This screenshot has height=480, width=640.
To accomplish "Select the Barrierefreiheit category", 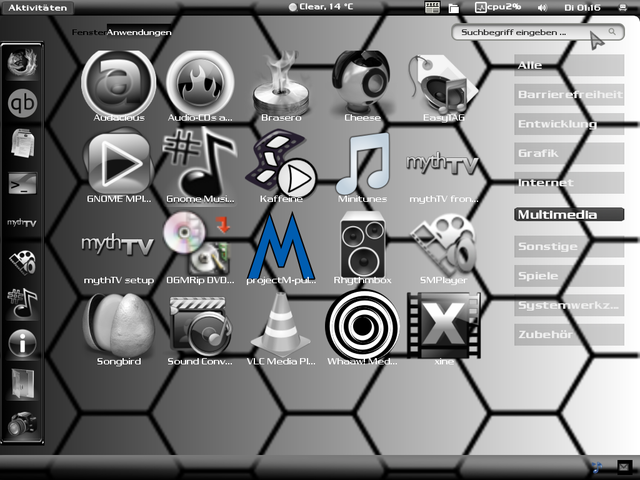I will [x=569, y=95].
